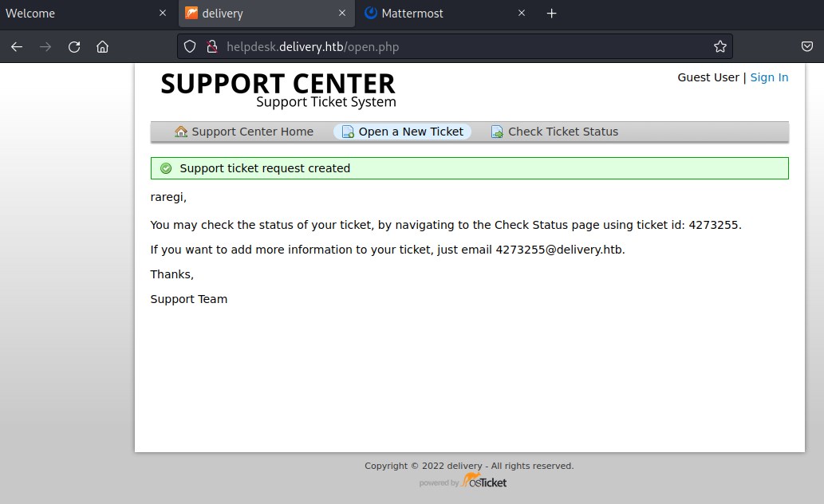This screenshot has height=504, width=824.
Task: Select Open a New Ticket
Action: click(x=403, y=132)
